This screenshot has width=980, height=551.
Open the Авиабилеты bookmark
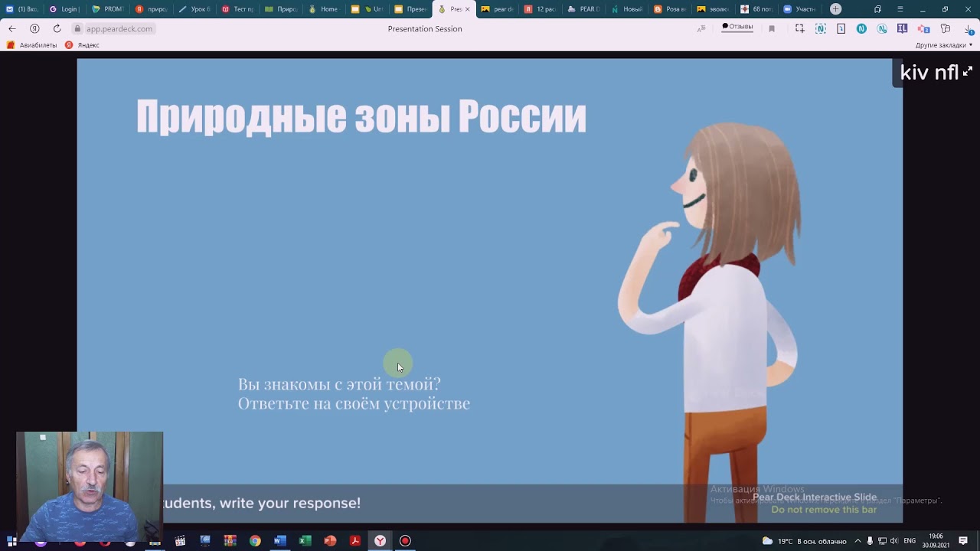[x=32, y=45]
